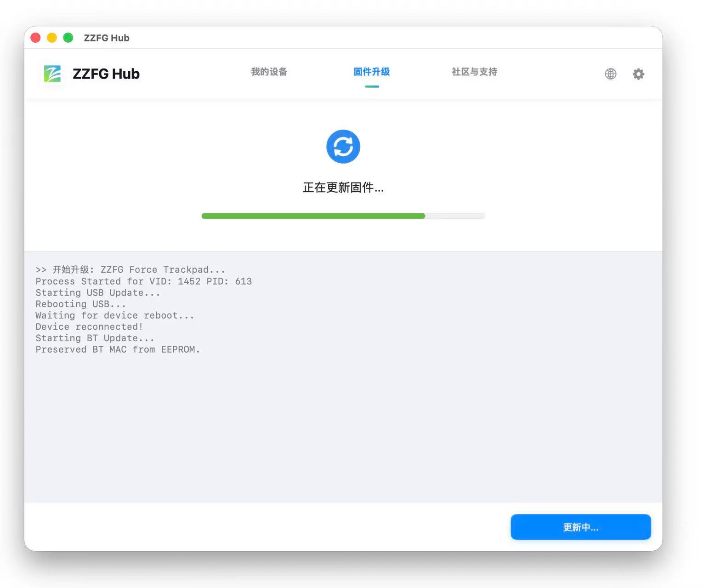Click the log line showing Preserved BT MAC
The image size is (703, 588).
point(118,349)
